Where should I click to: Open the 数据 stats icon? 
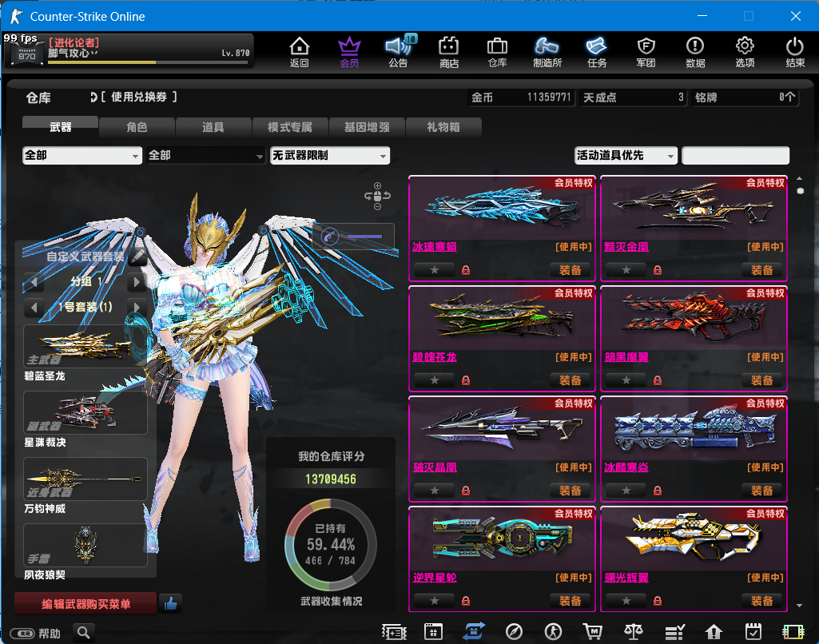coord(695,52)
